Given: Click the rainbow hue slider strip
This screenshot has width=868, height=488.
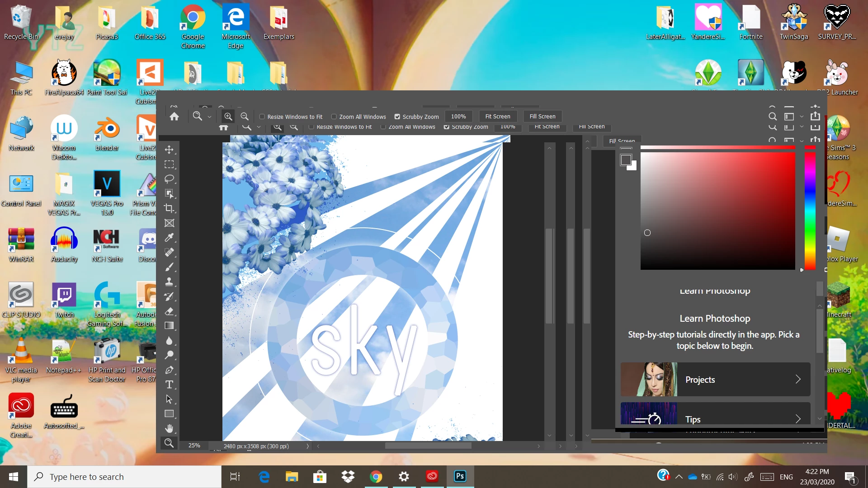Looking at the screenshot, I should point(810,211).
